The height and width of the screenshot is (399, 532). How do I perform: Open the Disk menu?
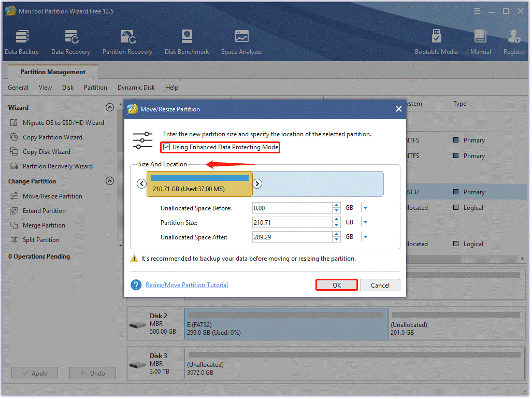(x=68, y=88)
